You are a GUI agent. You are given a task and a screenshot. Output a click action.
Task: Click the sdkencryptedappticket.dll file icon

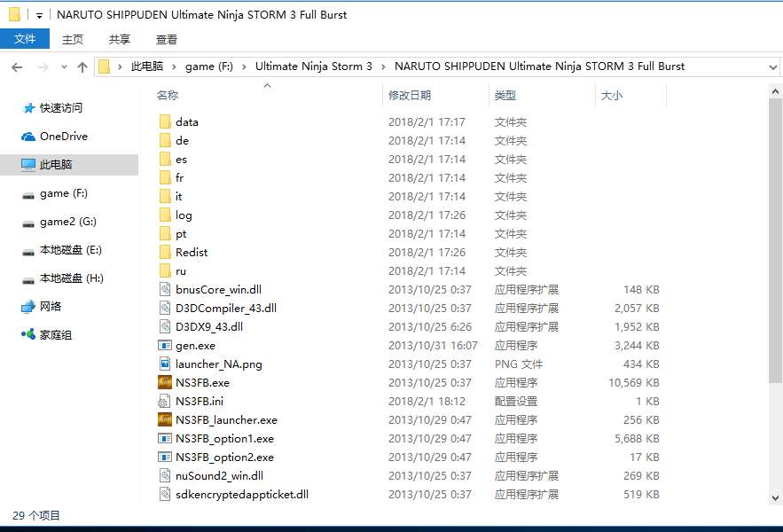click(165, 494)
